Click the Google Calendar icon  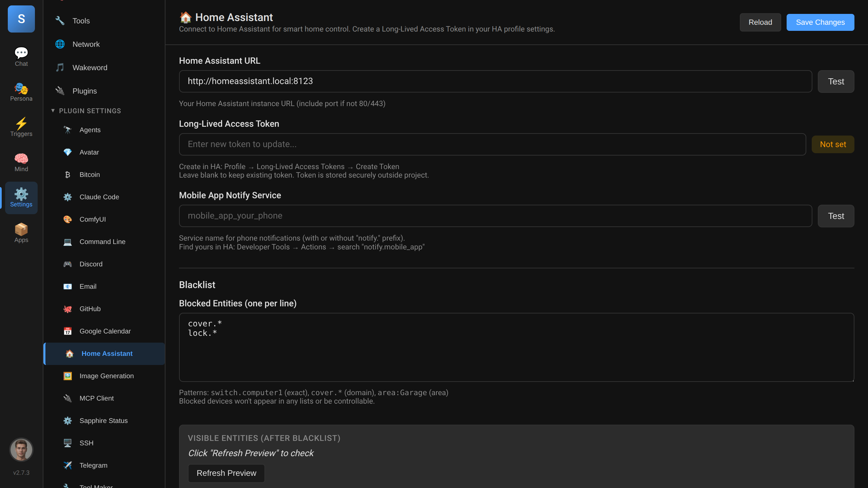[x=67, y=331]
